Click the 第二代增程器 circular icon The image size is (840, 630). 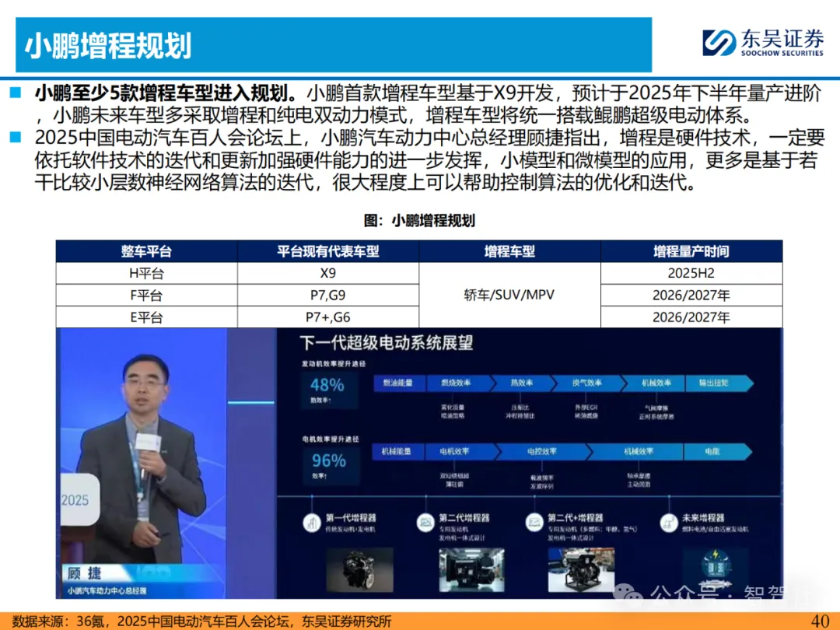425,523
